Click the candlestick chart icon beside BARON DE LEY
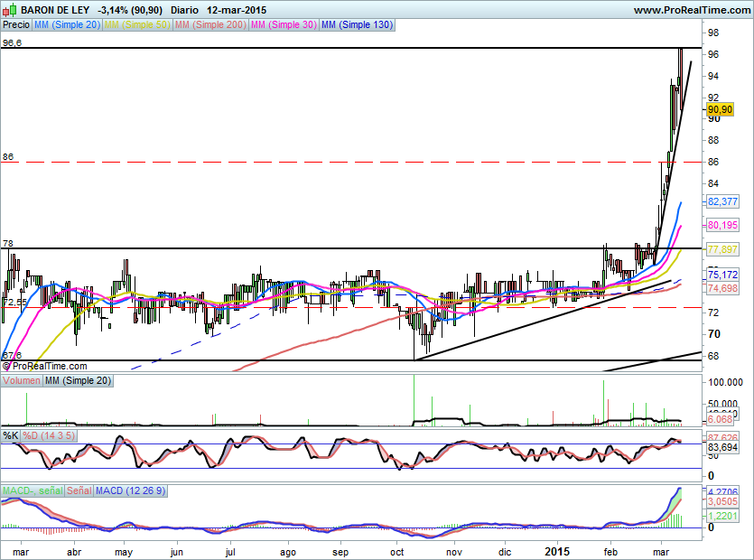Screen dimensions: 754x560 pyautogui.click(x=10, y=10)
